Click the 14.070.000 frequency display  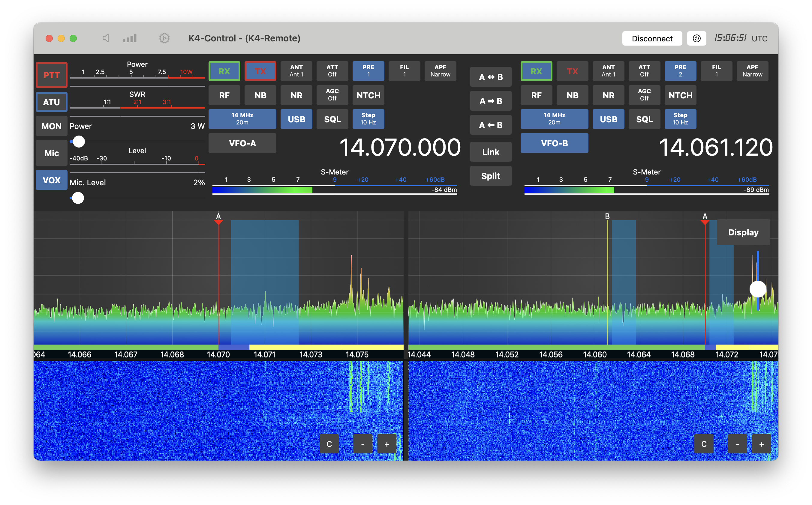coord(400,147)
